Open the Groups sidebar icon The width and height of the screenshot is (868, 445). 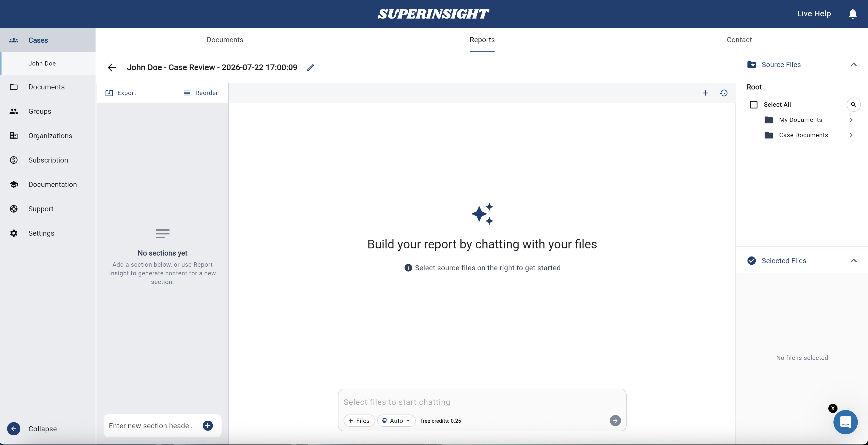click(14, 111)
